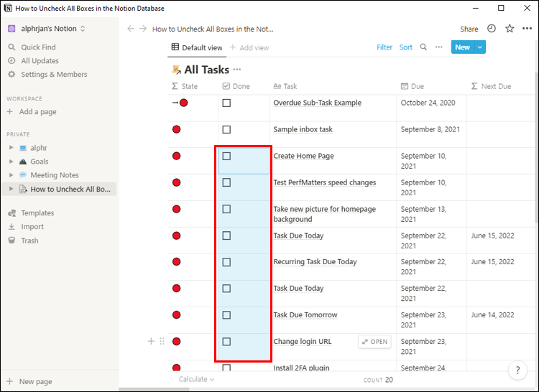Select the Default view tab
Screen dimensions: 539x392
[x=196, y=47]
